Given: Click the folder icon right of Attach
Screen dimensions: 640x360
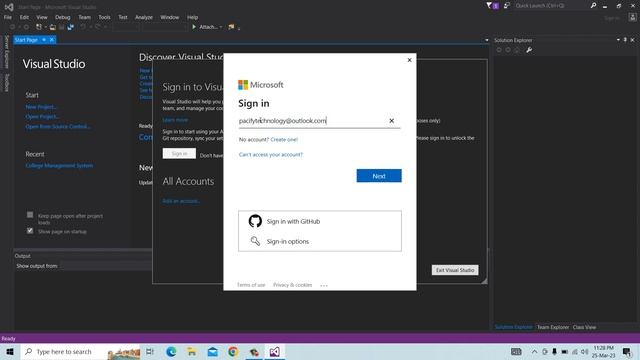Looking at the screenshot, I should click(231, 27).
